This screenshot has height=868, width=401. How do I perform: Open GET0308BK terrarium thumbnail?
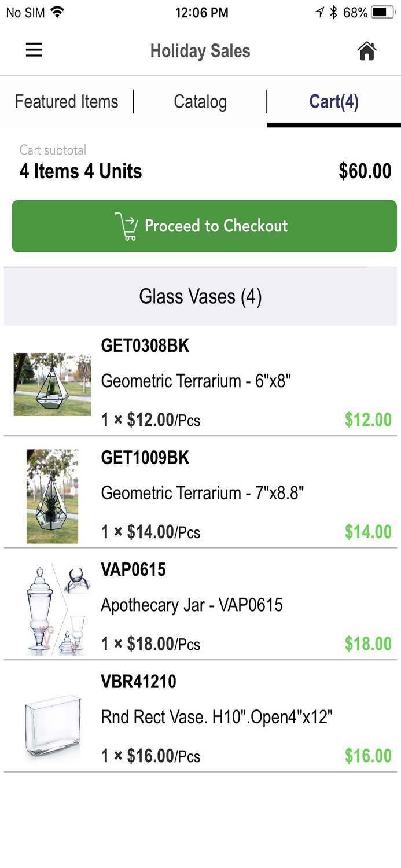point(52,384)
